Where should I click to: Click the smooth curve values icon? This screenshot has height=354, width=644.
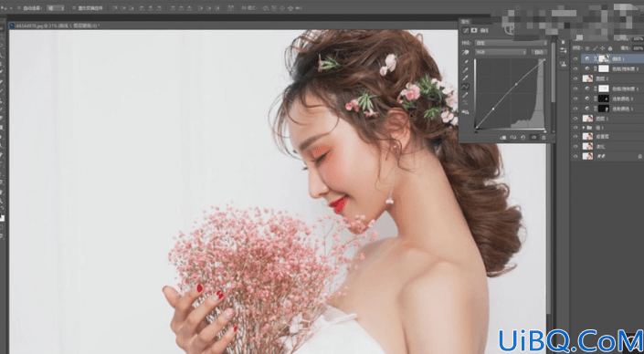465,103
